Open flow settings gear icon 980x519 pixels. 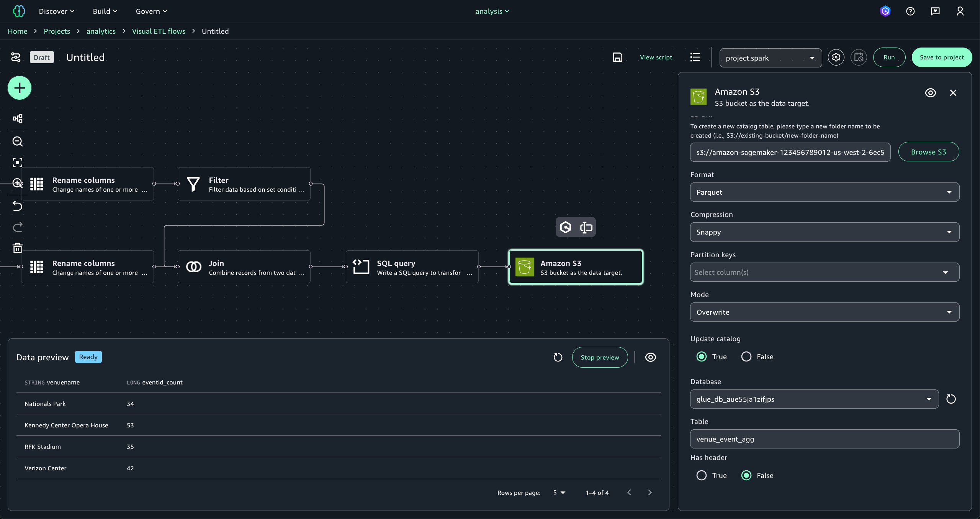click(x=836, y=57)
